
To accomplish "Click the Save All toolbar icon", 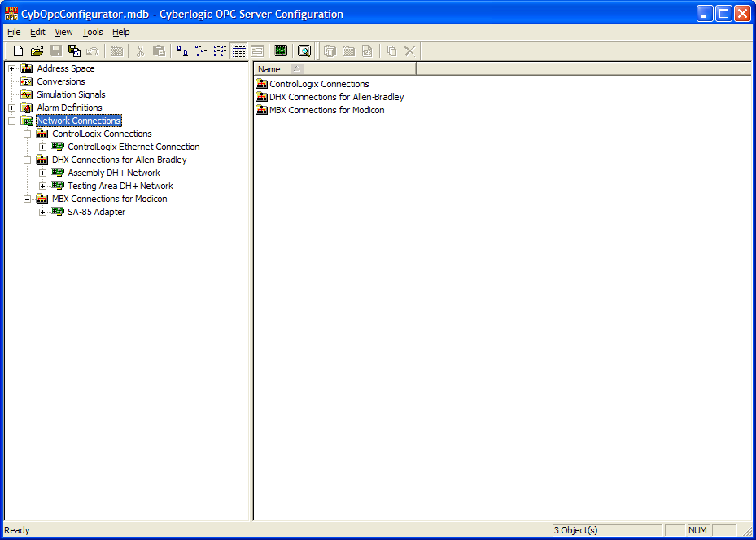I will point(75,50).
